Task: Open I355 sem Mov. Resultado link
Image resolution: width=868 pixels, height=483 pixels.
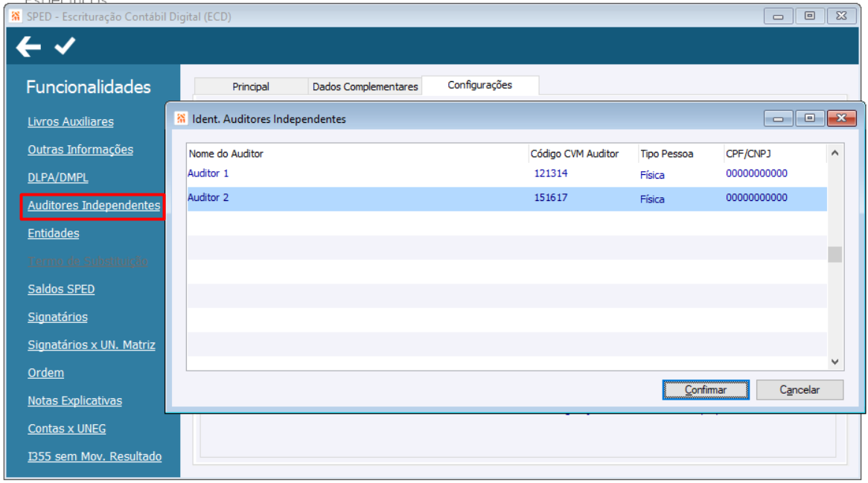Action: pos(95,456)
